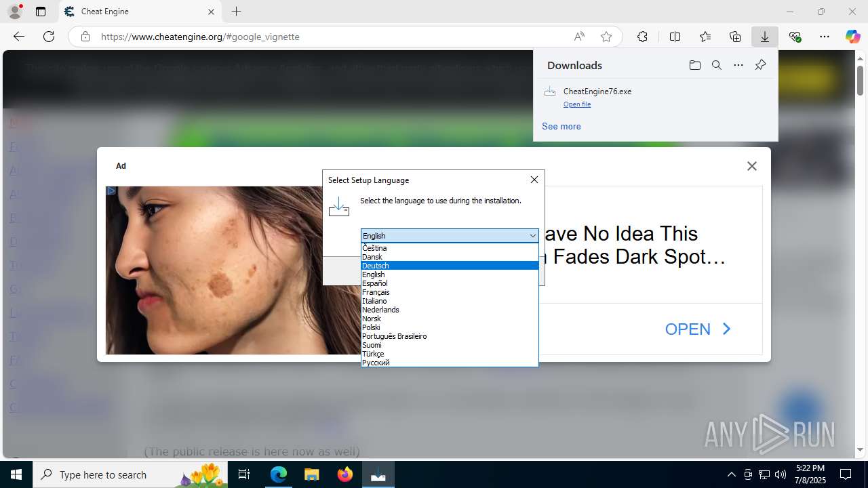Image resolution: width=868 pixels, height=488 pixels.
Task: Open the volume control in tray
Action: tap(781, 474)
